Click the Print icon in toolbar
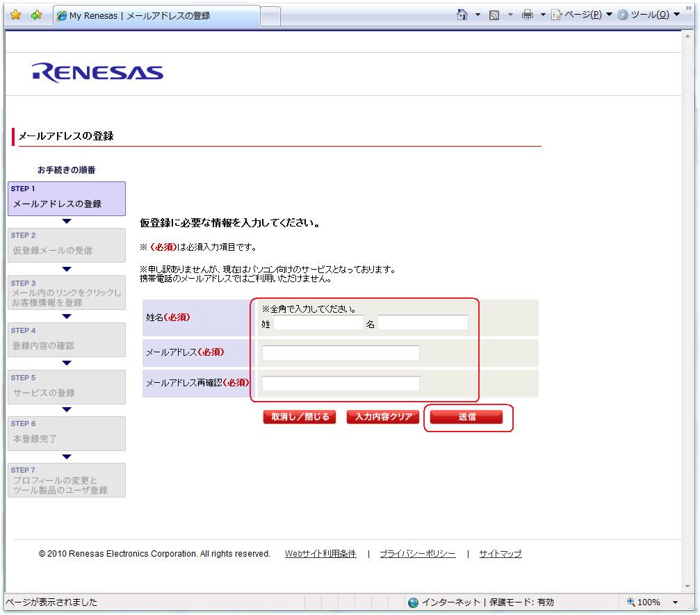700x615 pixels. (528, 15)
